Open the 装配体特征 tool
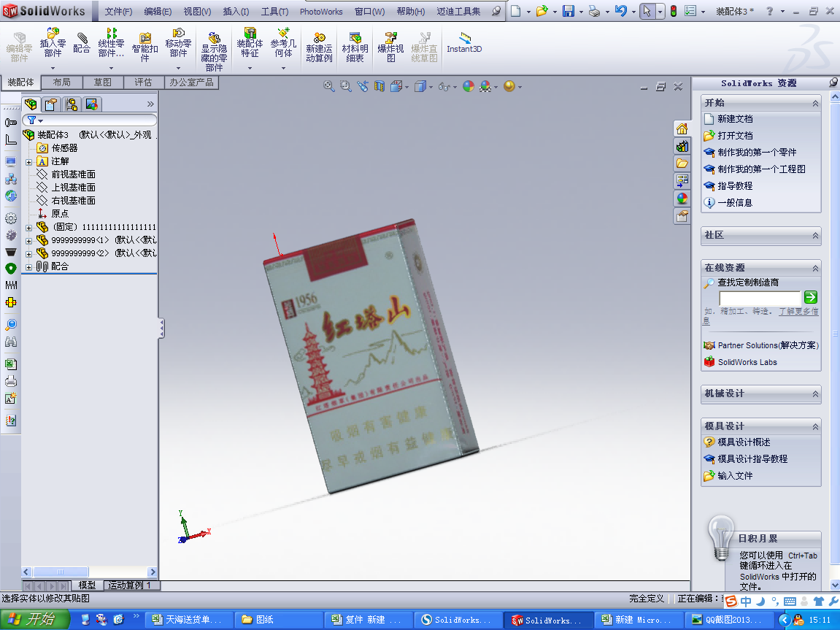This screenshot has width=840, height=630. pos(250,44)
